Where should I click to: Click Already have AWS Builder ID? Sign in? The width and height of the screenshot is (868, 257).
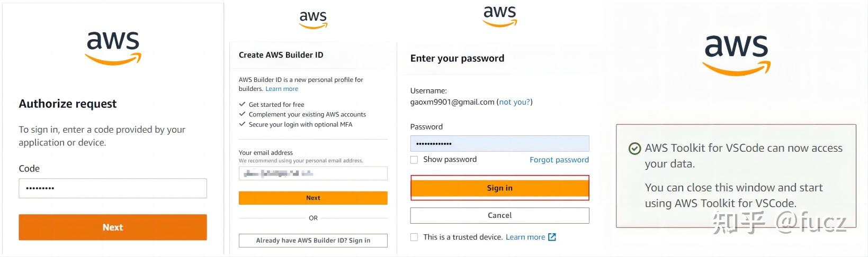313,241
